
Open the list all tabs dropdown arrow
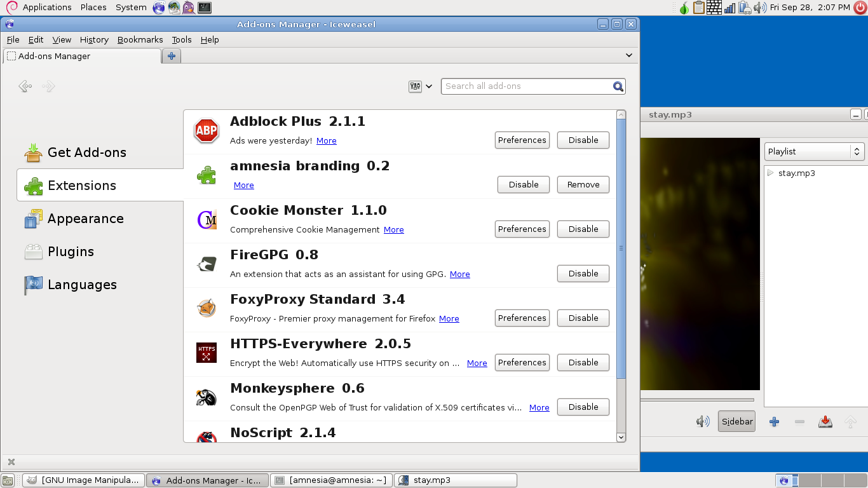pos(629,55)
